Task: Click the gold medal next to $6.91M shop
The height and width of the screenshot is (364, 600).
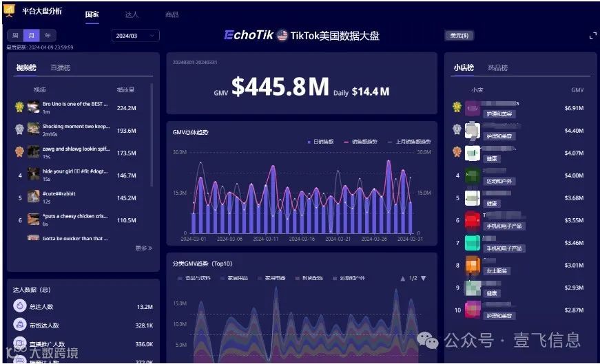Action: coord(457,107)
